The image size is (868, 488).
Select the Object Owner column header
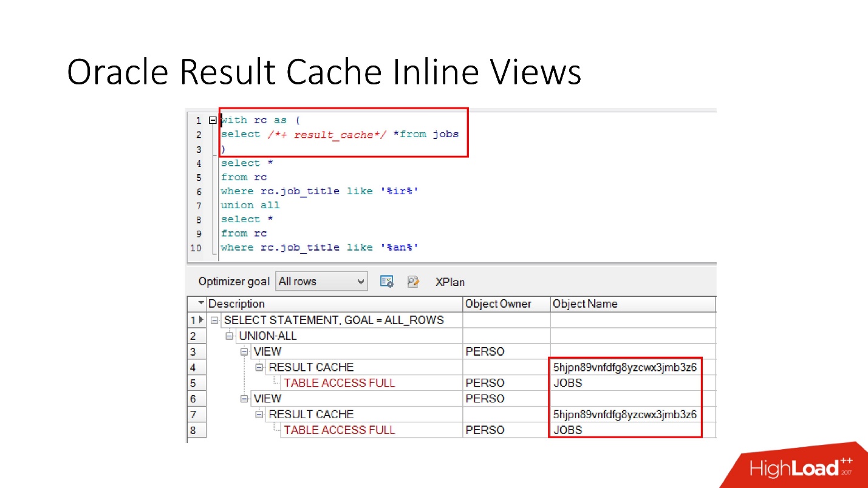[498, 303]
